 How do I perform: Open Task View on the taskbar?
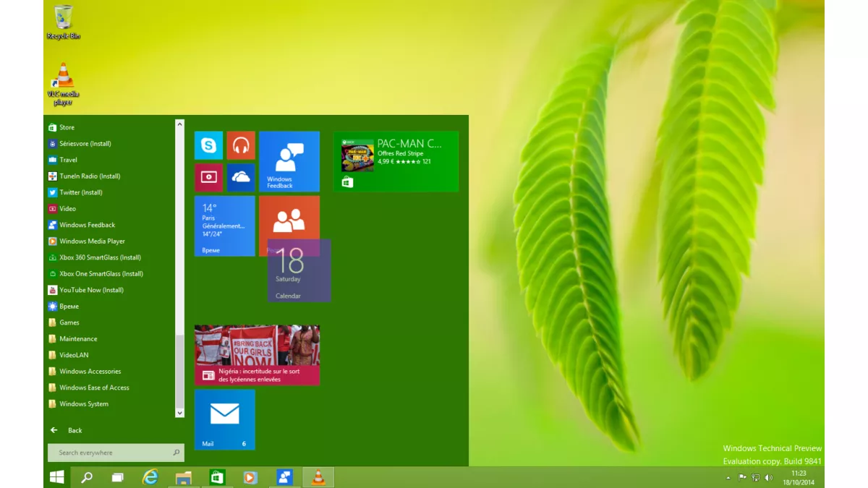(x=117, y=477)
